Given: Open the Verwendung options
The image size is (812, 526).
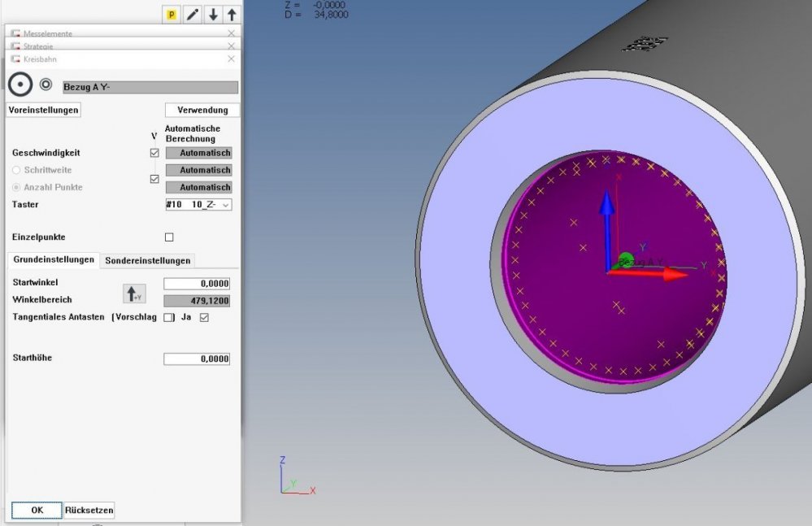Looking at the screenshot, I should [x=202, y=110].
